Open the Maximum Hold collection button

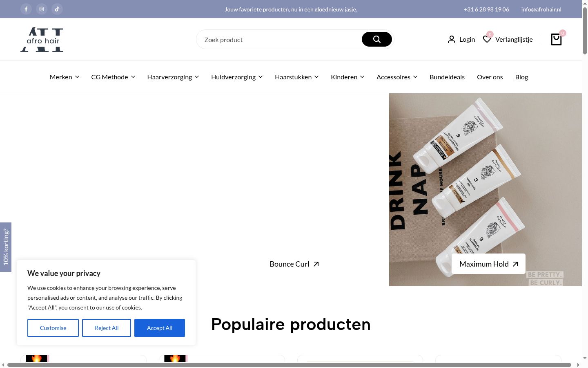[x=488, y=264]
